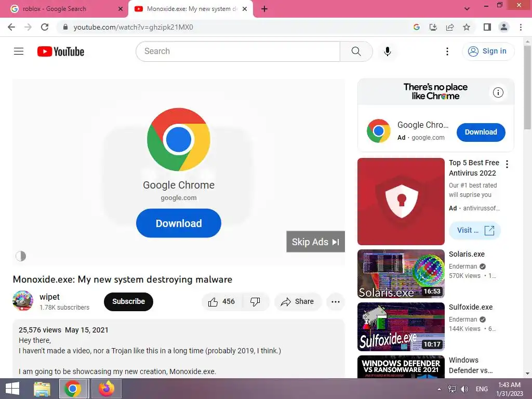
Task: Open antivirus ad shield thumbnail
Action: point(401,202)
